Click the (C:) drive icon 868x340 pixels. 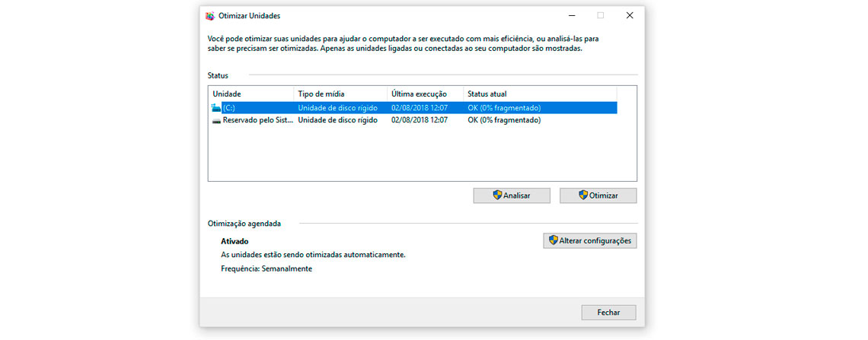pos(216,108)
